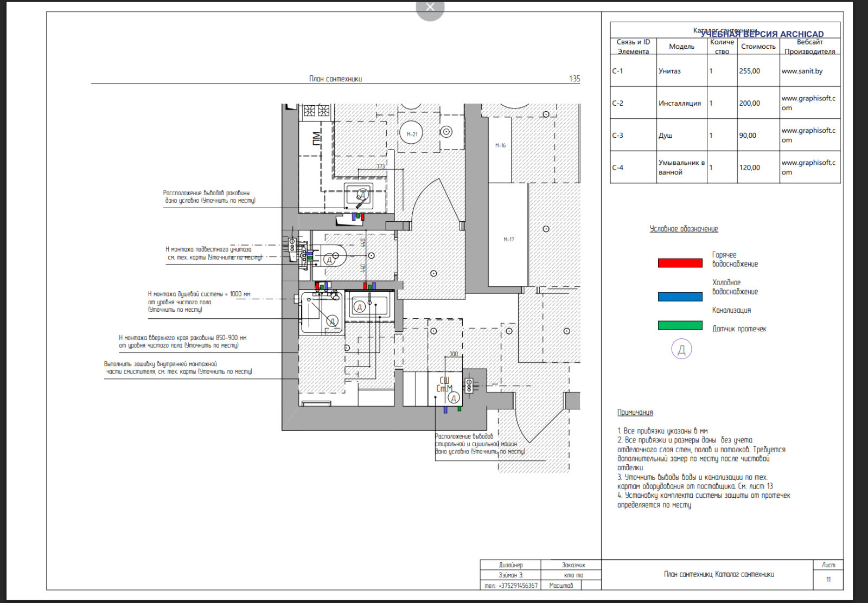The height and width of the screenshot is (603, 868).
Task: Click the M-17 wardrobe label
Action: [x=508, y=239]
